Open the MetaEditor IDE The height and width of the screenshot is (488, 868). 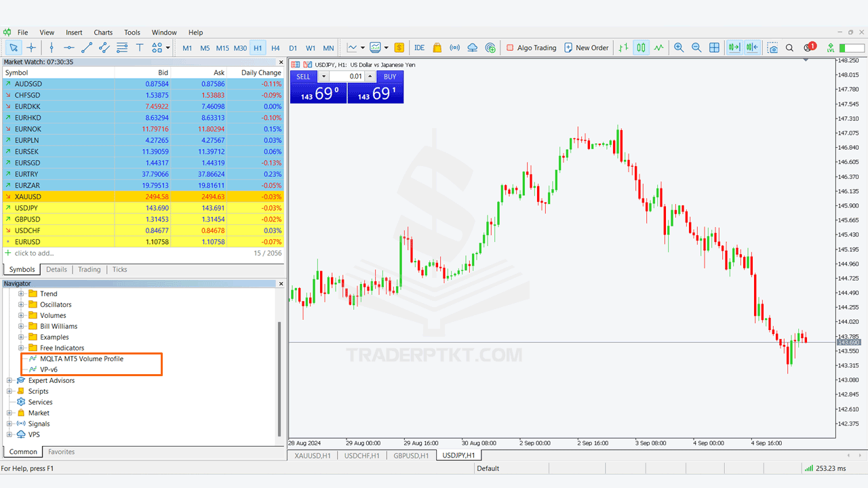[420, 47]
